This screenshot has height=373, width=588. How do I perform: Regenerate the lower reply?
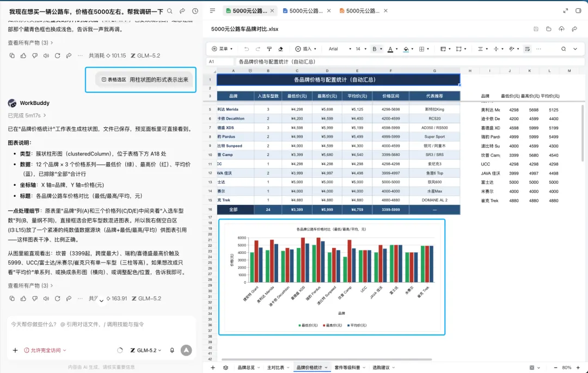[x=57, y=299]
